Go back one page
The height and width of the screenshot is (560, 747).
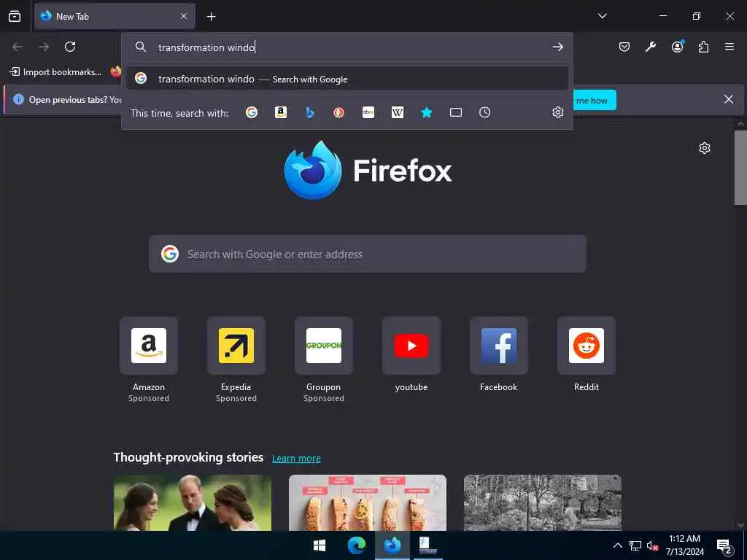click(x=18, y=47)
